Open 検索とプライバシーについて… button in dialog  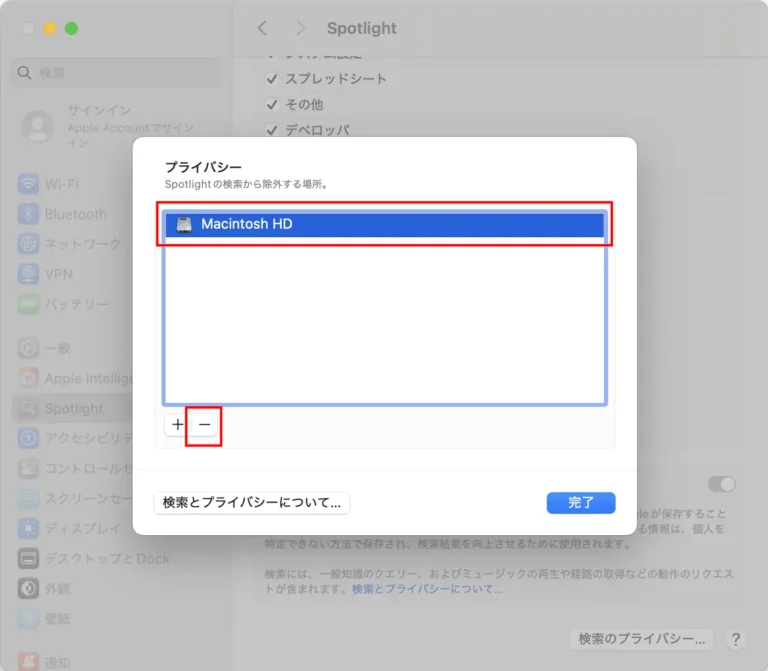(x=251, y=503)
